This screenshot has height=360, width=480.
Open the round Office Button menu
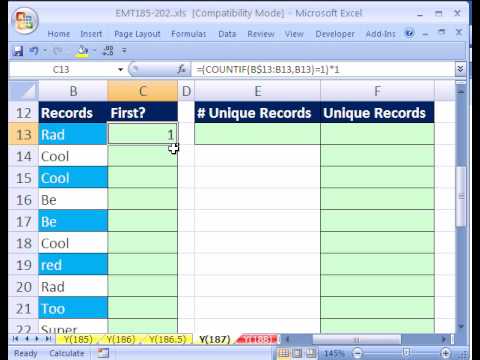coord(25,21)
